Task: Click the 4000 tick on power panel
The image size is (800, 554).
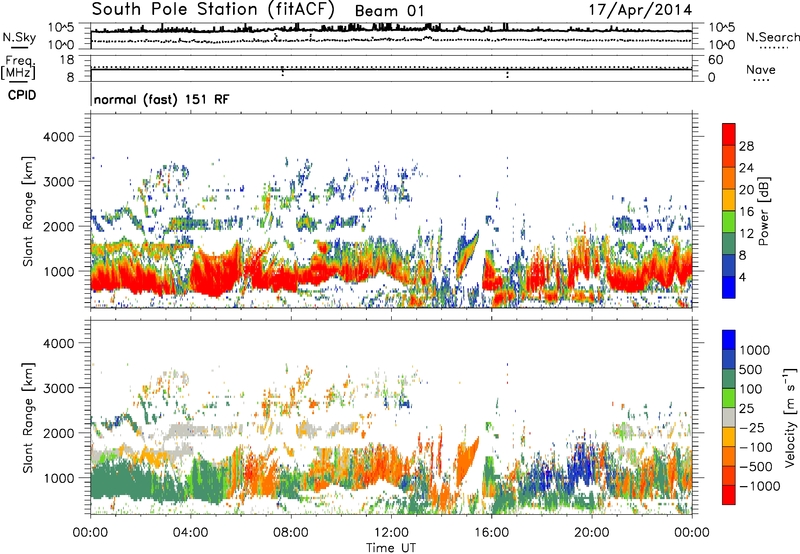Action: tap(58, 137)
